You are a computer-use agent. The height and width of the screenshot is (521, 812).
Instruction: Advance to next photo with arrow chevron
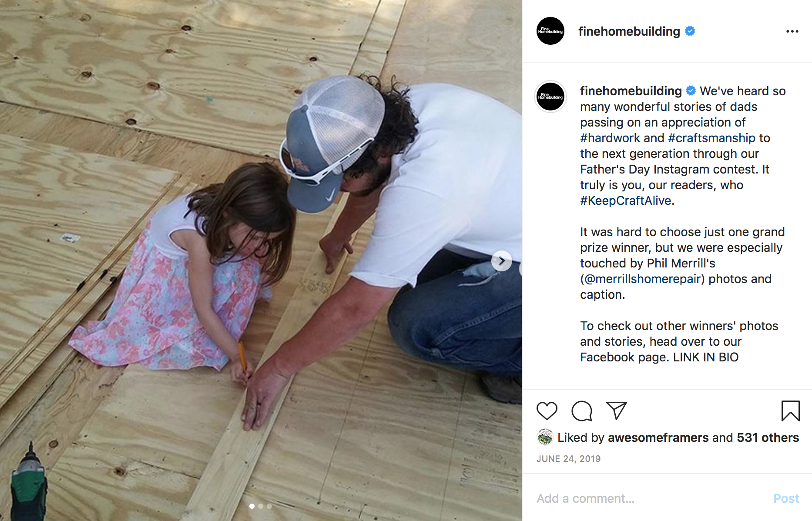pos(502,261)
